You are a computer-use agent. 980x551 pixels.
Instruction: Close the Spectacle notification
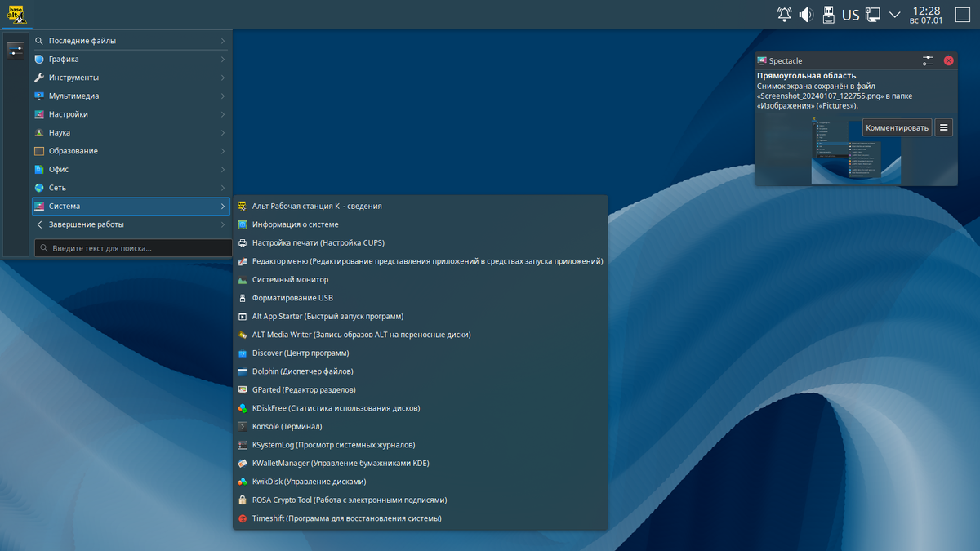pyautogui.click(x=948, y=60)
